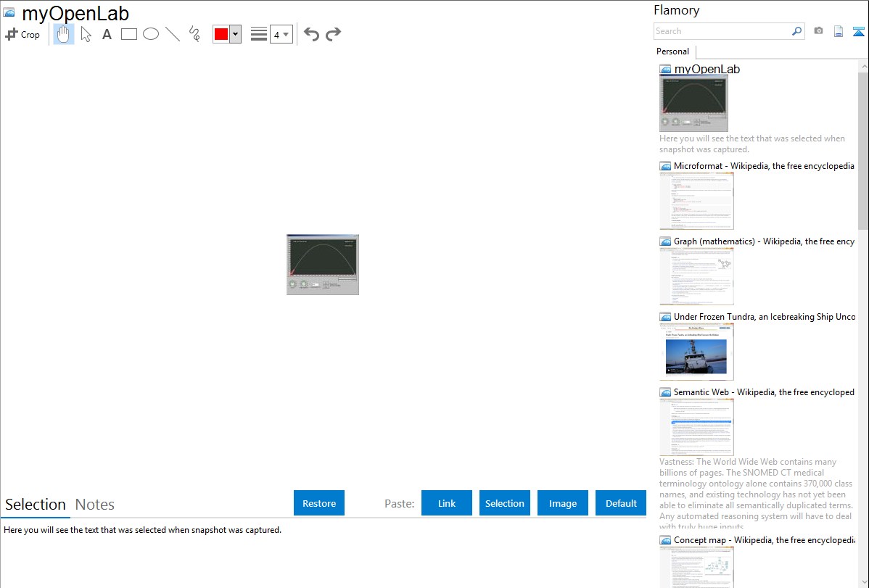This screenshot has height=588, width=869.
Task: Activate the hand pan tool
Action: 64,34
